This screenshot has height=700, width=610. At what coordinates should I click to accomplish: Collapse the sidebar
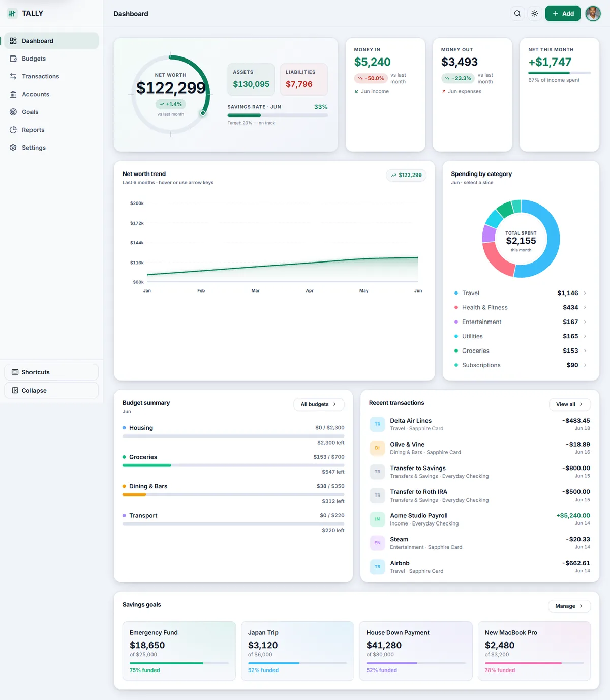tap(51, 390)
